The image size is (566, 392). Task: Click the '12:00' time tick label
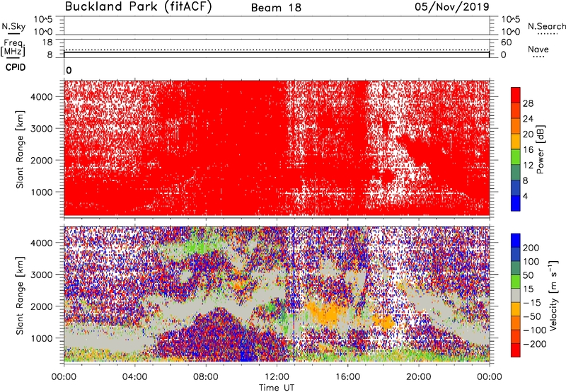(x=277, y=377)
